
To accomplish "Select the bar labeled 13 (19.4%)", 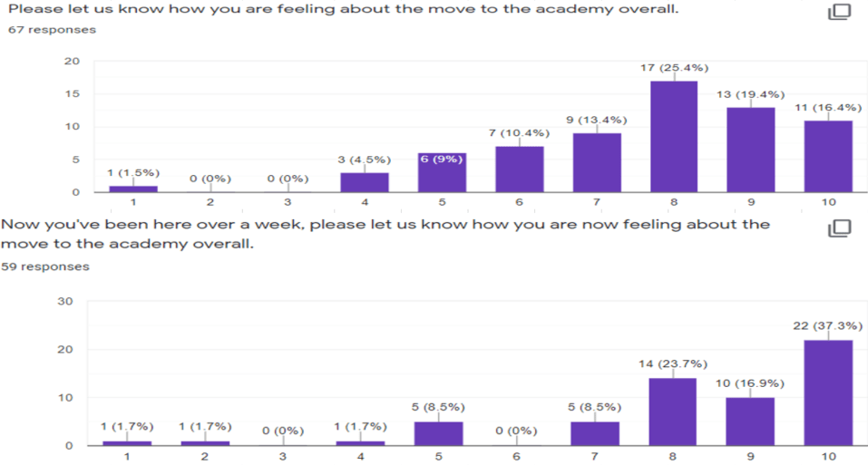I will click(x=751, y=149).
